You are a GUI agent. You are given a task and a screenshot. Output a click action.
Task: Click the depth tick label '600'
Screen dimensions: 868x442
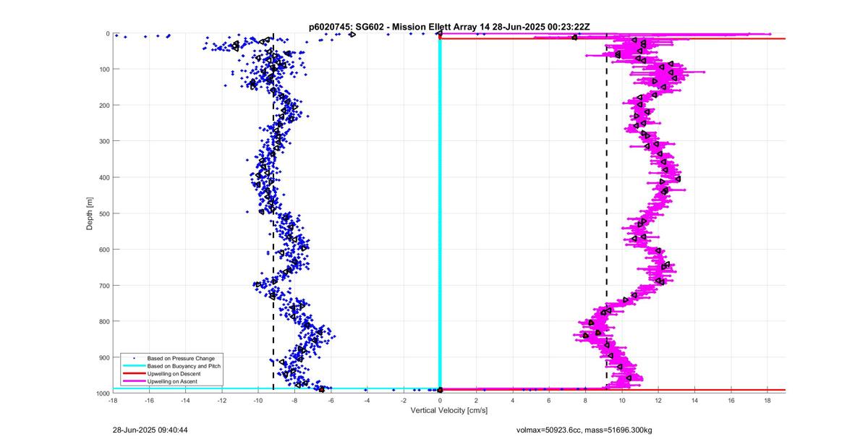point(103,250)
